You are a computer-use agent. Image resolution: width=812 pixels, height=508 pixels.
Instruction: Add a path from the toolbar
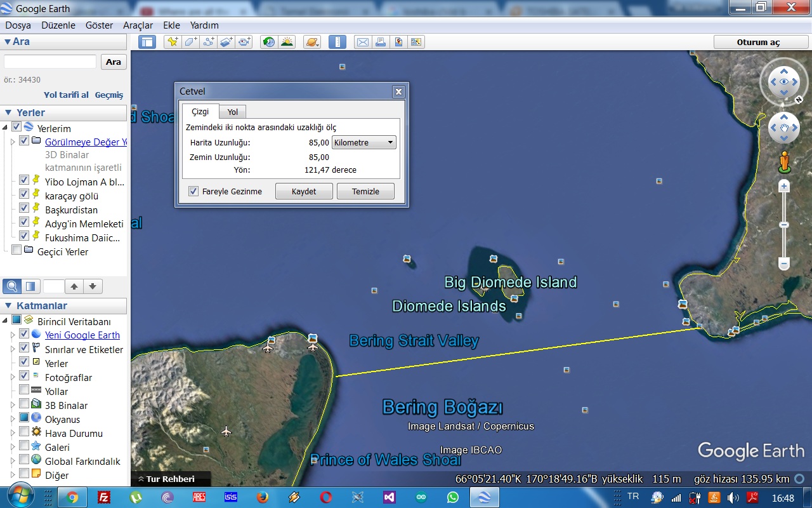pos(209,43)
